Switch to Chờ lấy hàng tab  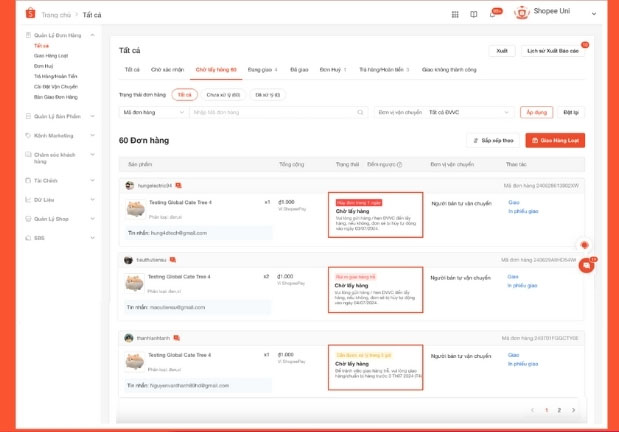216,69
